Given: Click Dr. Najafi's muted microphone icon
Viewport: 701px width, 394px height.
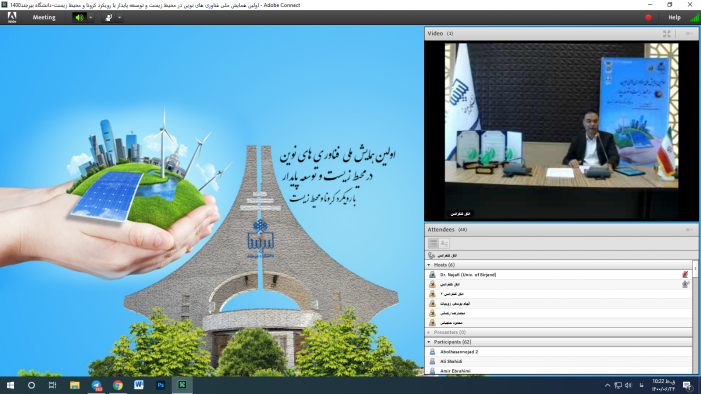Looking at the screenshot, I should (685, 275).
